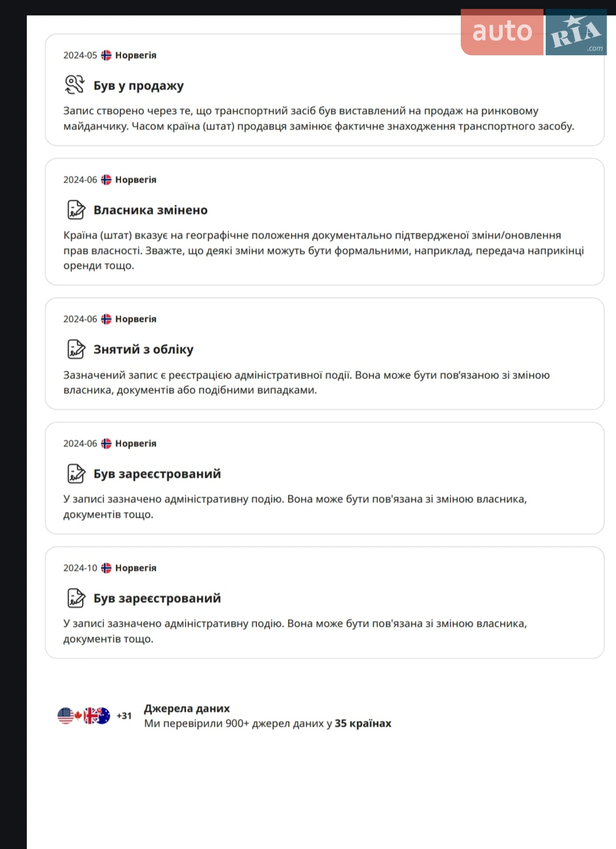Click 'Норвегія' label in the first card

136,55
